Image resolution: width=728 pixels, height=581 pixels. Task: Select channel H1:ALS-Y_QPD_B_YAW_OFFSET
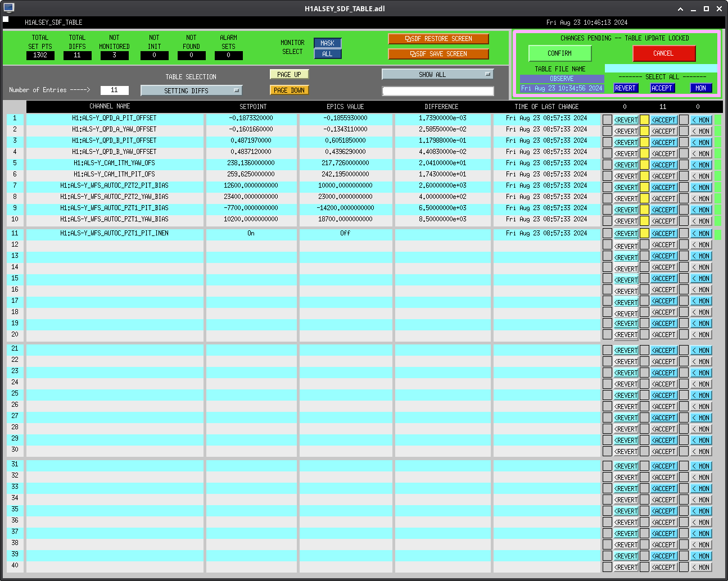click(114, 152)
